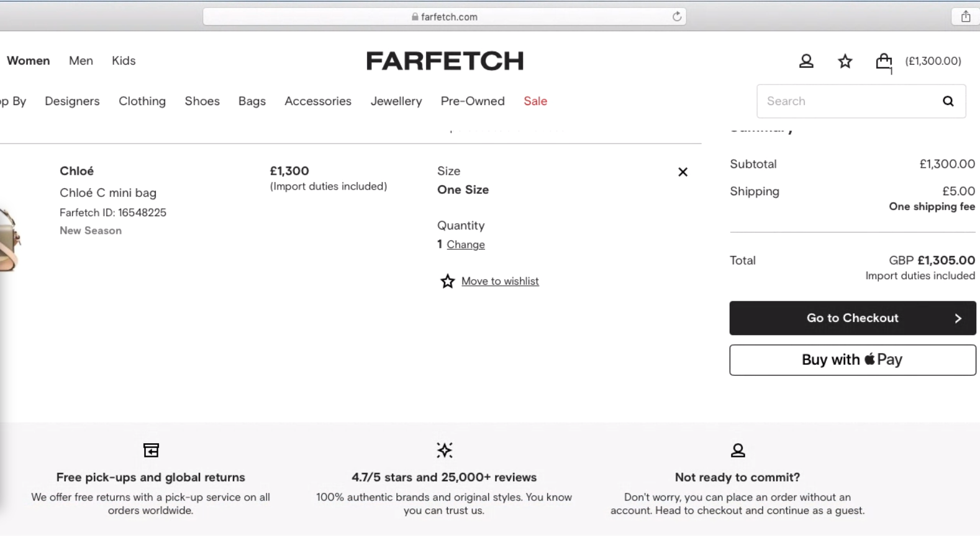
Task: Open the Accessories menu
Action: [x=318, y=101]
